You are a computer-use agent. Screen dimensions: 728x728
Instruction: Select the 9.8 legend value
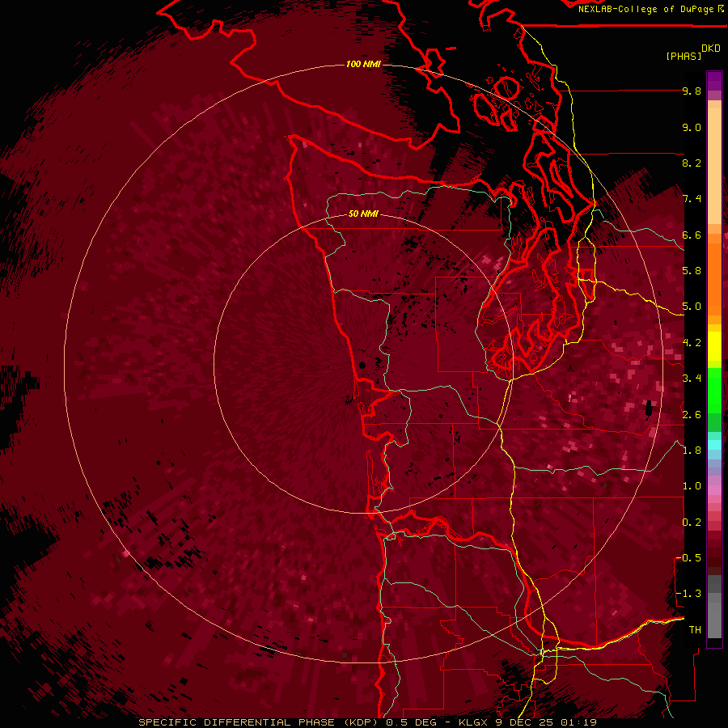tap(692, 91)
